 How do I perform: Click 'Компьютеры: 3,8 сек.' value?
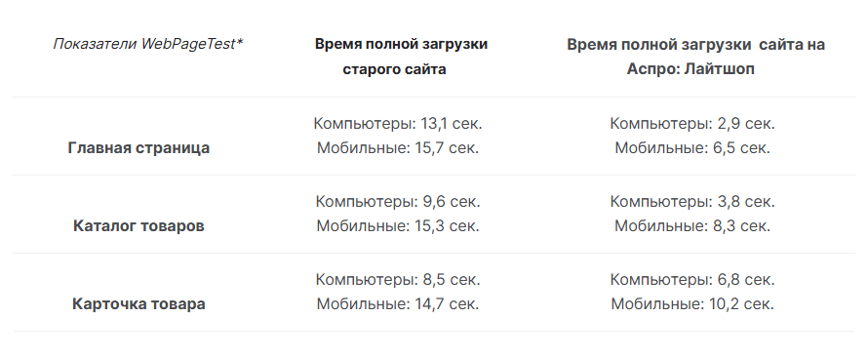point(692,202)
